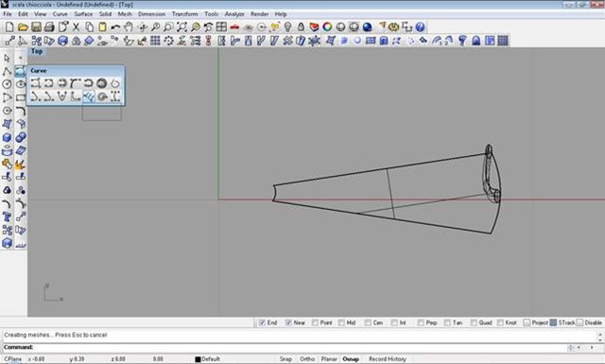The width and height of the screenshot is (605, 364).
Task: Click the Default layer color swatch
Action: click(x=198, y=359)
